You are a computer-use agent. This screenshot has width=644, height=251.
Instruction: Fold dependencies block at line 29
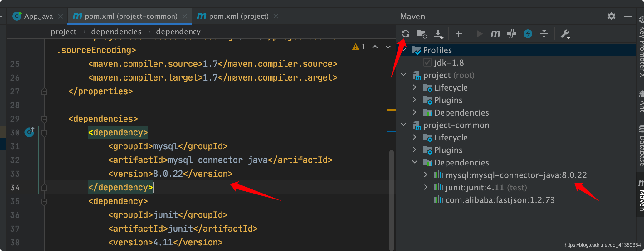tap(44, 119)
